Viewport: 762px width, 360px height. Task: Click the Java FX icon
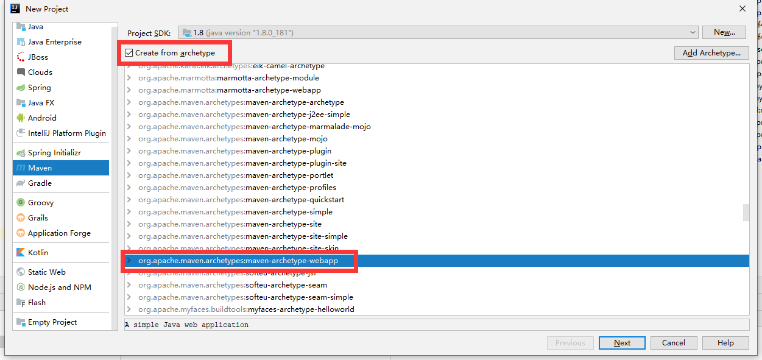[x=20, y=103]
